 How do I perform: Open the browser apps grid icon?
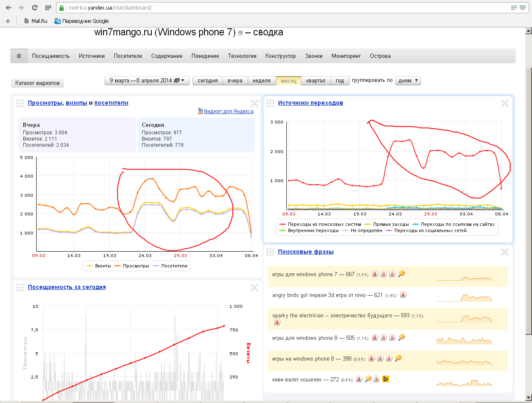(x=48, y=7)
